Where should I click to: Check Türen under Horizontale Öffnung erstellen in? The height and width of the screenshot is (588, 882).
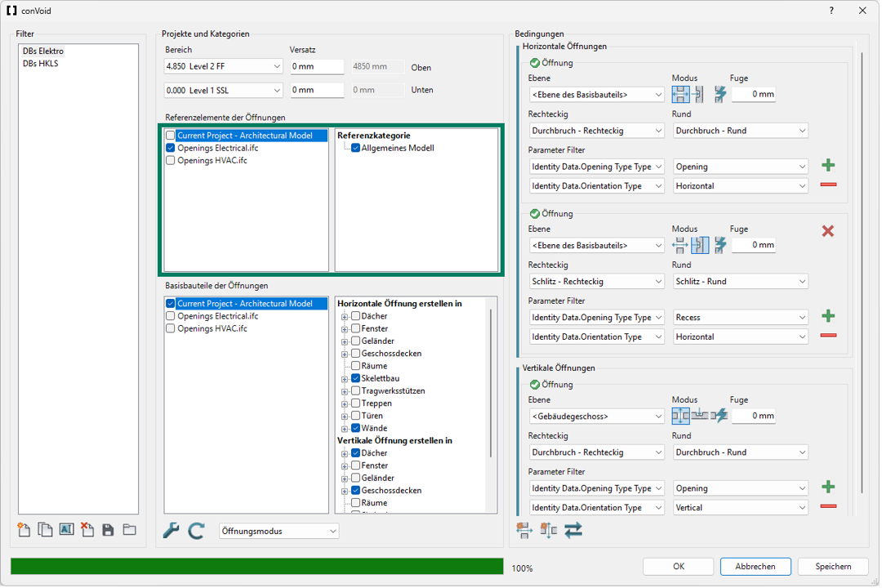(x=355, y=416)
